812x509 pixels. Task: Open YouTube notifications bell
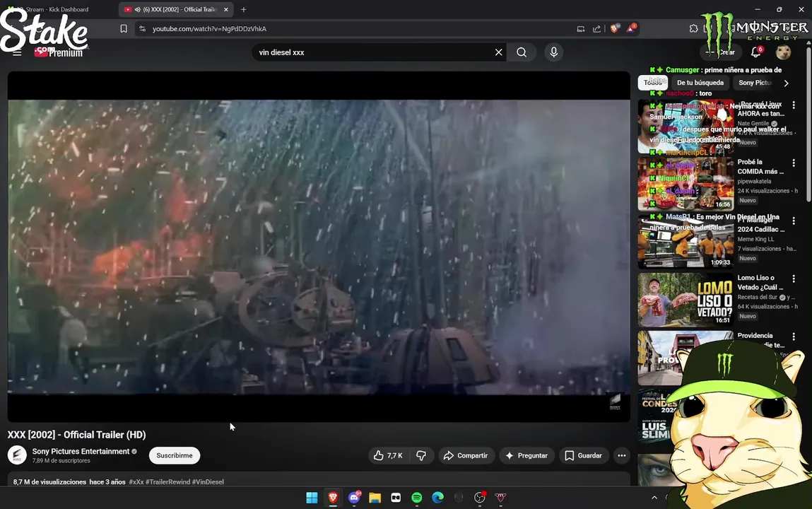(x=755, y=52)
